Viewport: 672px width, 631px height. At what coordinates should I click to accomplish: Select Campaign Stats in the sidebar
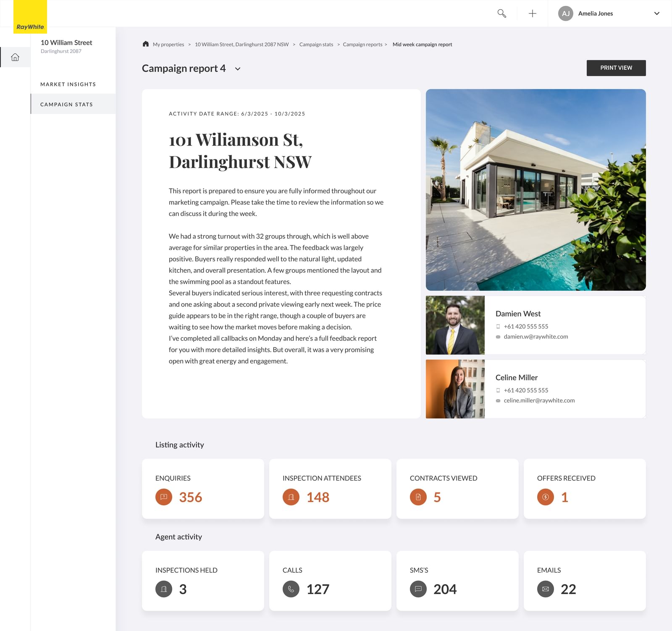[66, 105]
